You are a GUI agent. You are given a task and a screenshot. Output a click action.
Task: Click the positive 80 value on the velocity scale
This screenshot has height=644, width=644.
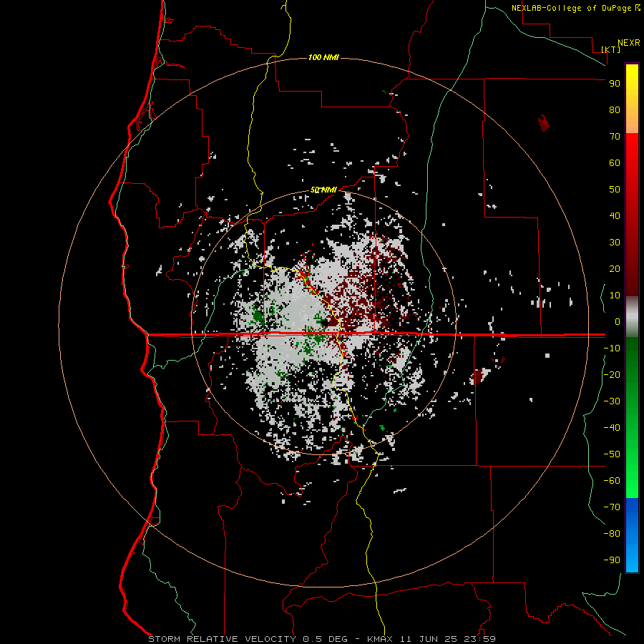point(615,110)
